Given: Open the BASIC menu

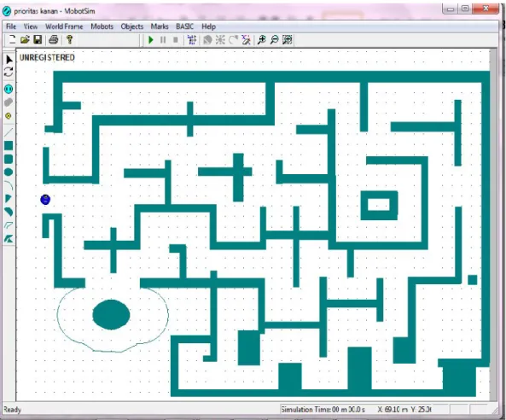Looking at the screenshot, I should [x=184, y=26].
